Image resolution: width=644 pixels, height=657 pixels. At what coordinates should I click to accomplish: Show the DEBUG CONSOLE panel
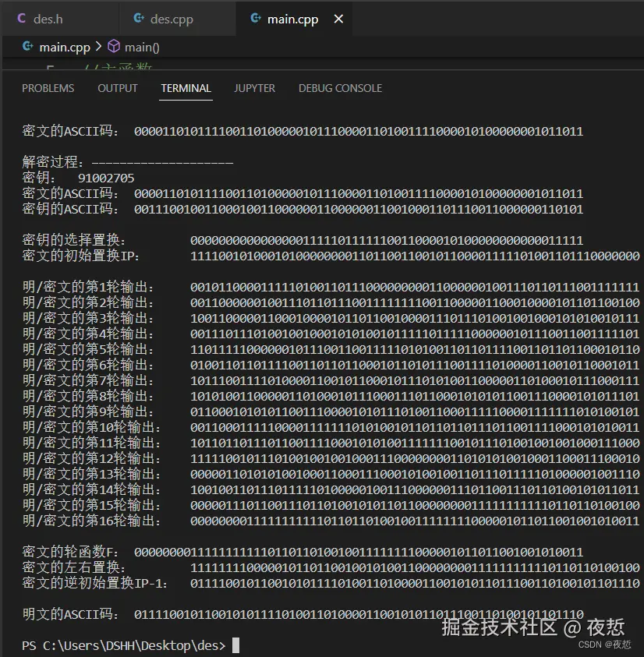340,88
